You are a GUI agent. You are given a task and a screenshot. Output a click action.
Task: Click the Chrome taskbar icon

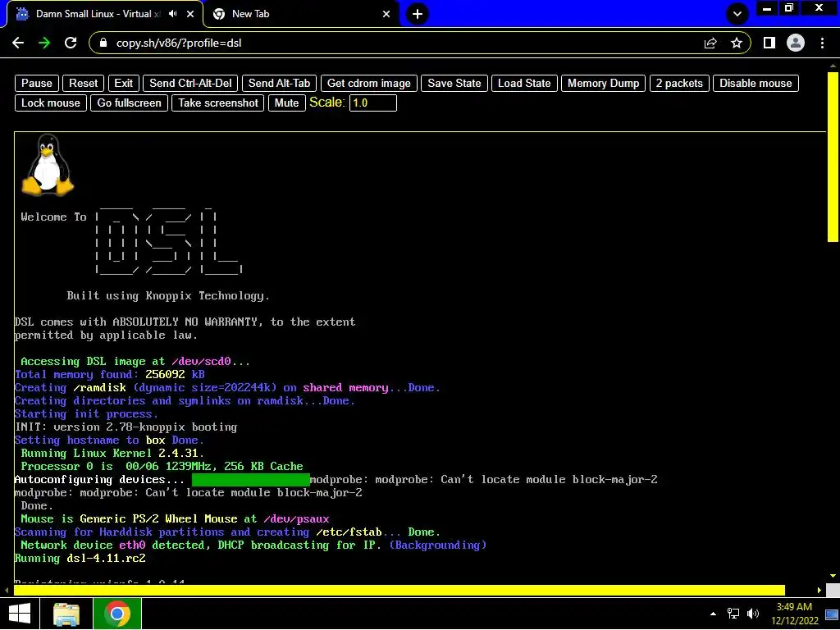coord(117,614)
